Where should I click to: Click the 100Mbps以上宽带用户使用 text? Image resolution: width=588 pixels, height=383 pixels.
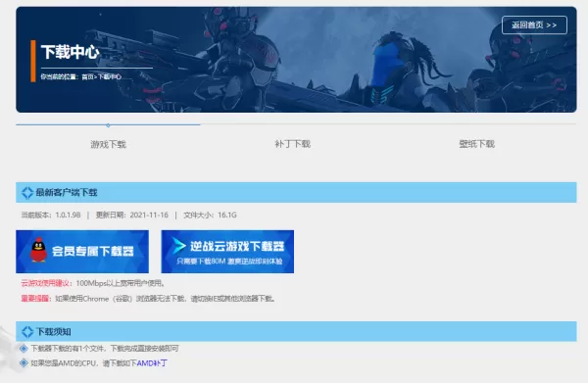120,283
